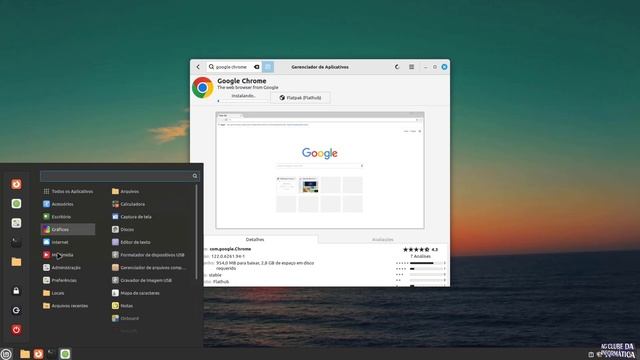
Task: Open the Locais category
Action: [x=68, y=293]
